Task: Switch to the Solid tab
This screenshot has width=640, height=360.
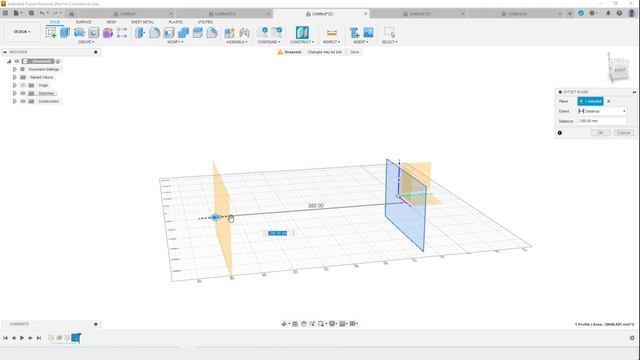Action: click(55, 22)
